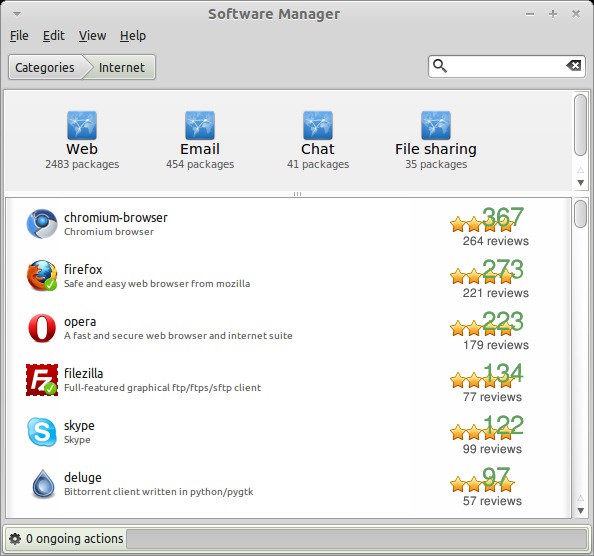Click the down arrow of app list scrollbar
The height and width of the screenshot is (556, 594).
pos(580,511)
